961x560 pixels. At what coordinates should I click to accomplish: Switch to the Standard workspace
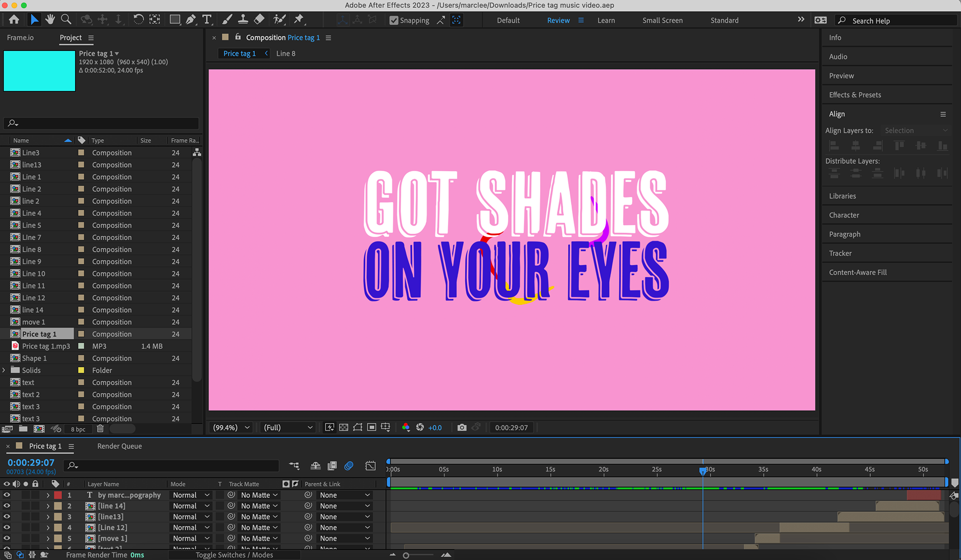tap(724, 21)
